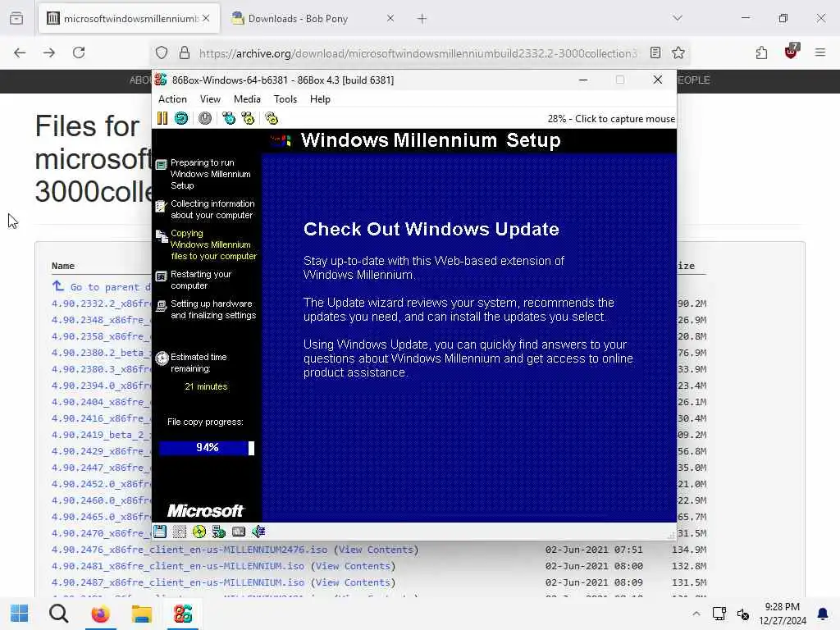This screenshot has width=840, height=630.
Task: Click 4.90.2476 MILLENNIUM2476.iso link
Action: coord(189,550)
